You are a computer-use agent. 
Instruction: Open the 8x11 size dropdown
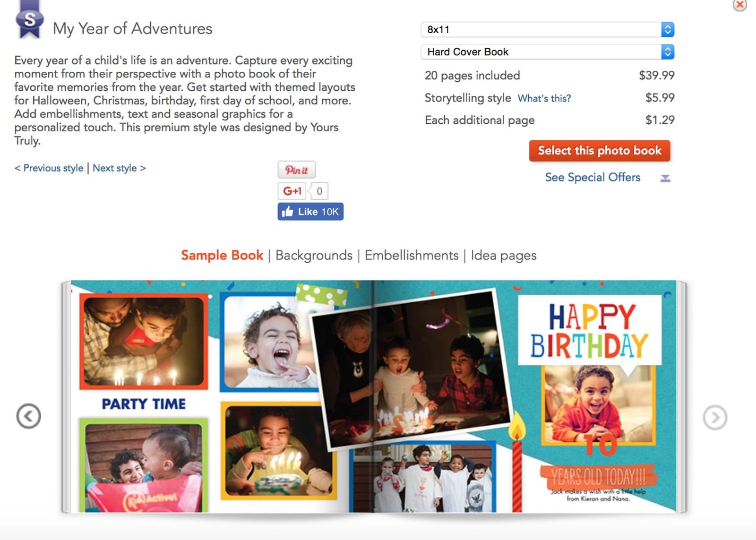click(547, 29)
